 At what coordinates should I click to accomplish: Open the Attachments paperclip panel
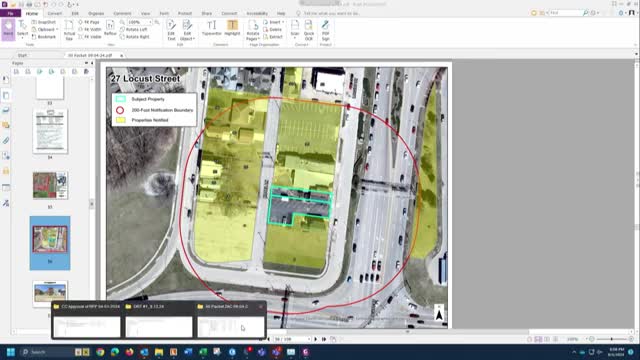click(6, 140)
